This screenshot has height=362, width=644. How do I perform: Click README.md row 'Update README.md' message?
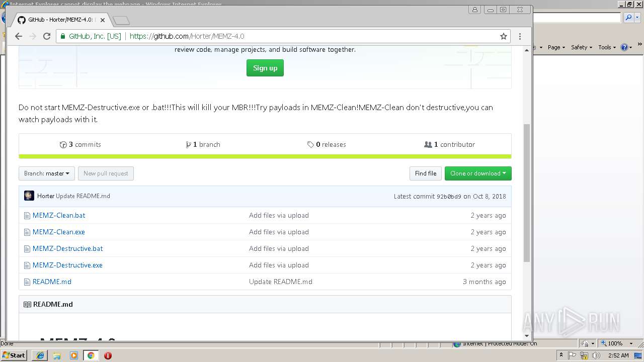tap(281, 282)
